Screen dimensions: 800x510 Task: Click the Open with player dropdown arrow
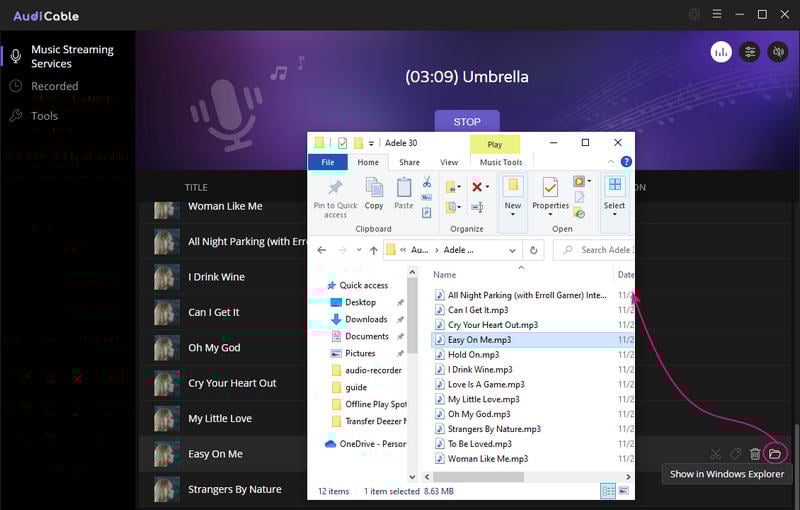click(589, 181)
